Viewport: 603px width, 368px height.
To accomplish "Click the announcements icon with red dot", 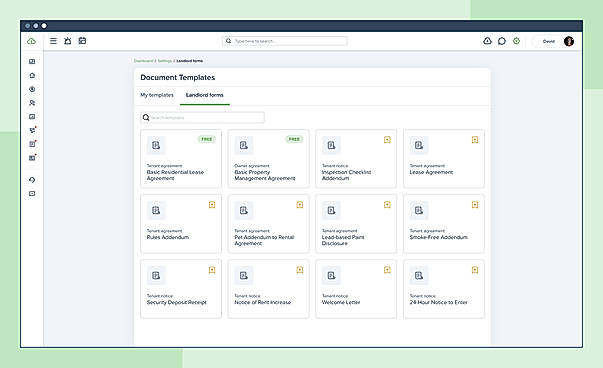I will [x=33, y=130].
